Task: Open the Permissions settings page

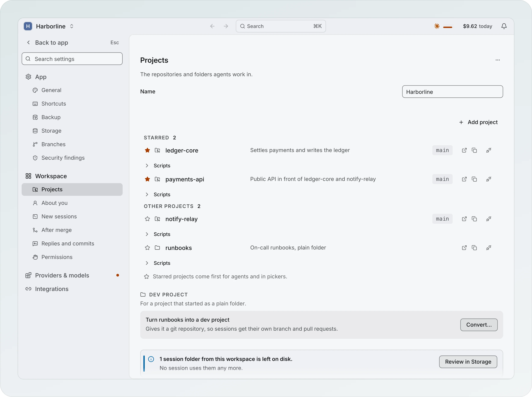Action: click(x=72, y=257)
